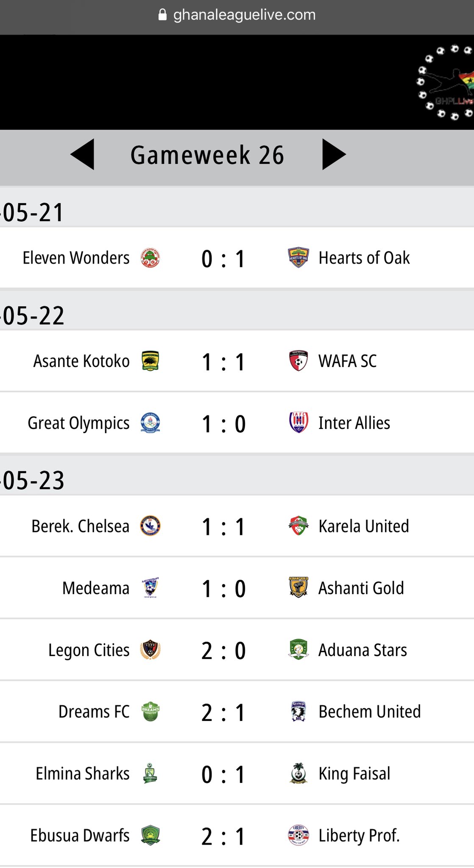This screenshot has width=474, height=868.
Task: Select the Dreams FC green logo
Action: 150,711
